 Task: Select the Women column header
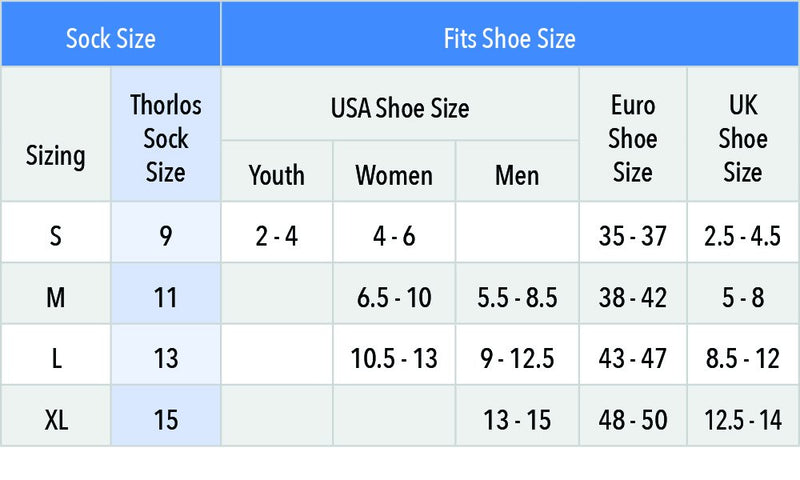[394, 171]
